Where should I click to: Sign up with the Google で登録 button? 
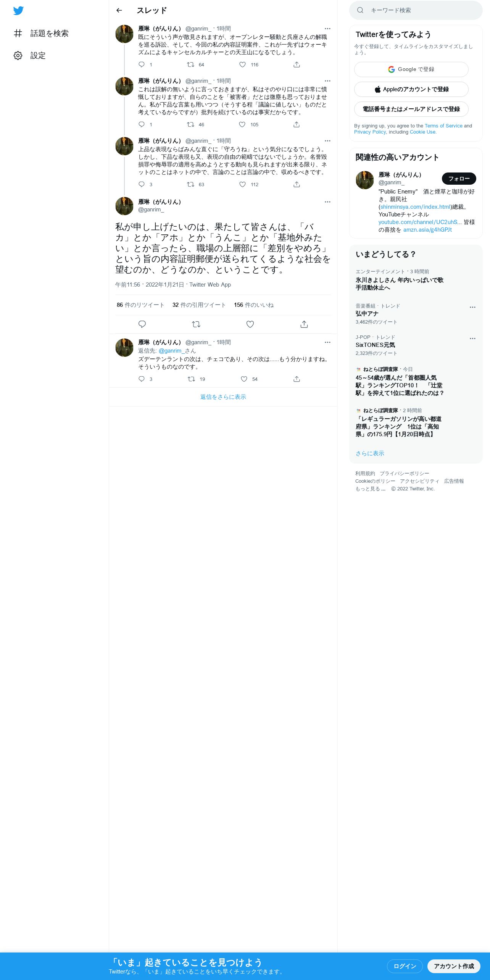coord(411,69)
